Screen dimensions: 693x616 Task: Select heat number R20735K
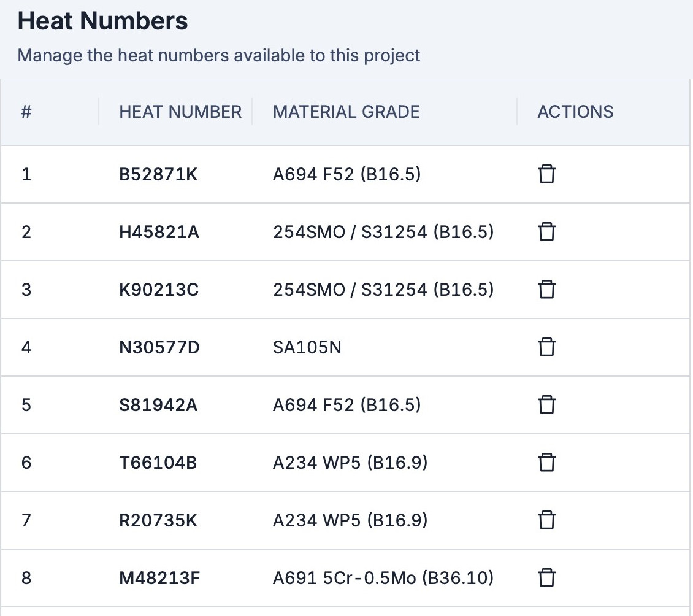tap(158, 520)
